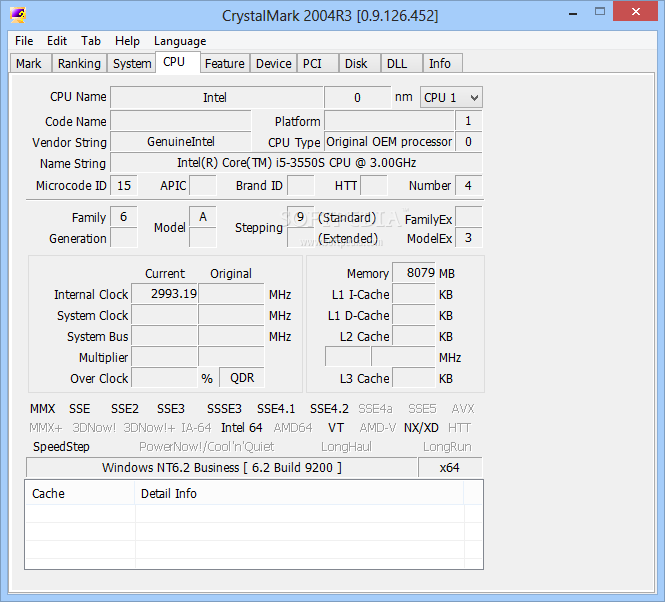Switch to the Mark tab
This screenshot has width=665, height=602.
[x=29, y=64]
